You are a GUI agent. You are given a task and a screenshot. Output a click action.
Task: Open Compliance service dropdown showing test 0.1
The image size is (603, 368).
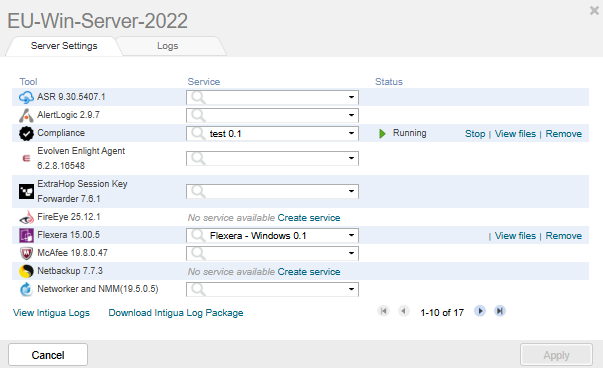[x=351, y=133]
